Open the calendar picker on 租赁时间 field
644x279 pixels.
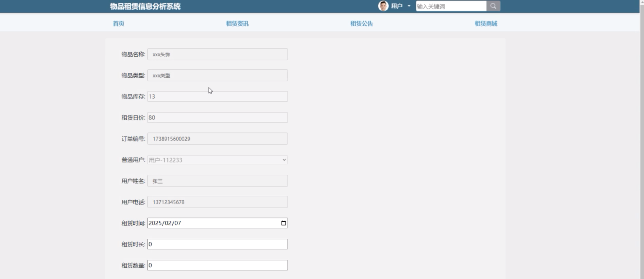pyautogui.click(x=283, y=223)
